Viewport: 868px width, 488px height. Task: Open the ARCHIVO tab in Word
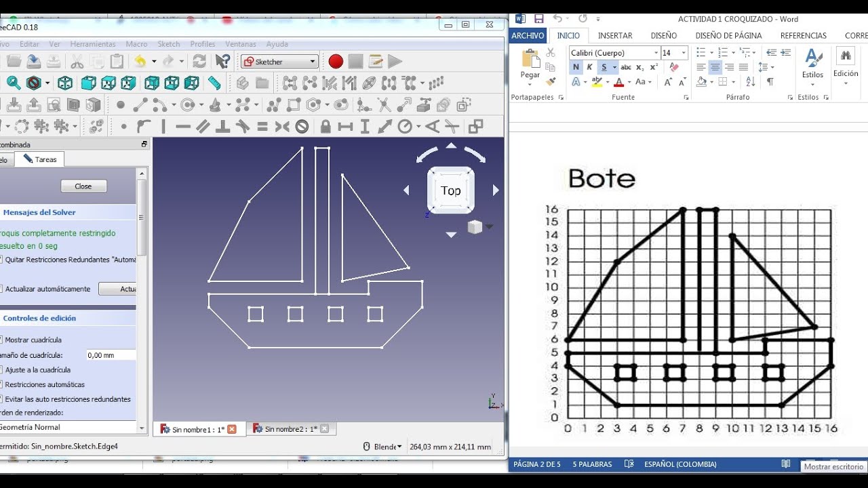click(528, 35)
